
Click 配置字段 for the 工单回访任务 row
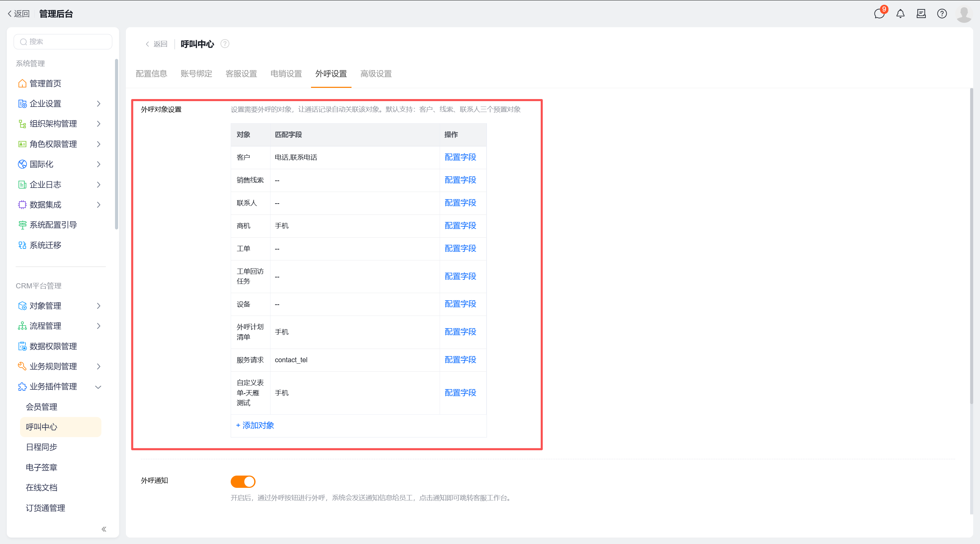(x=460, y=276)
